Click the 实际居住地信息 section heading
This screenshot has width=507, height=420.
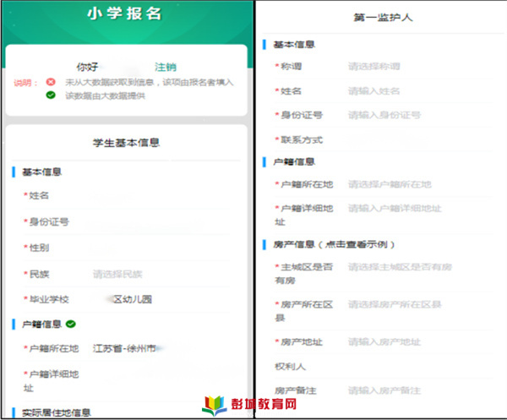click(57, 412)
